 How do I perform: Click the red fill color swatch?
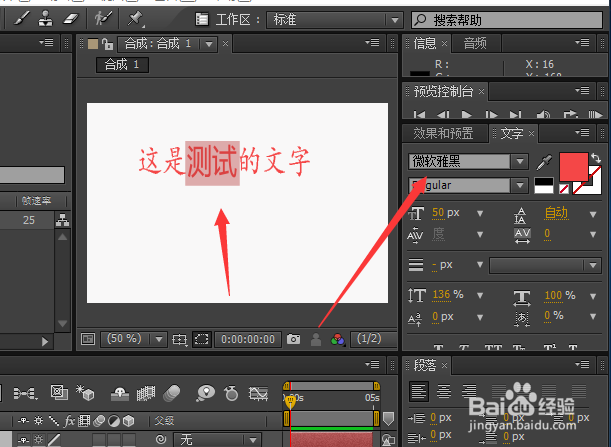[574, 166]
